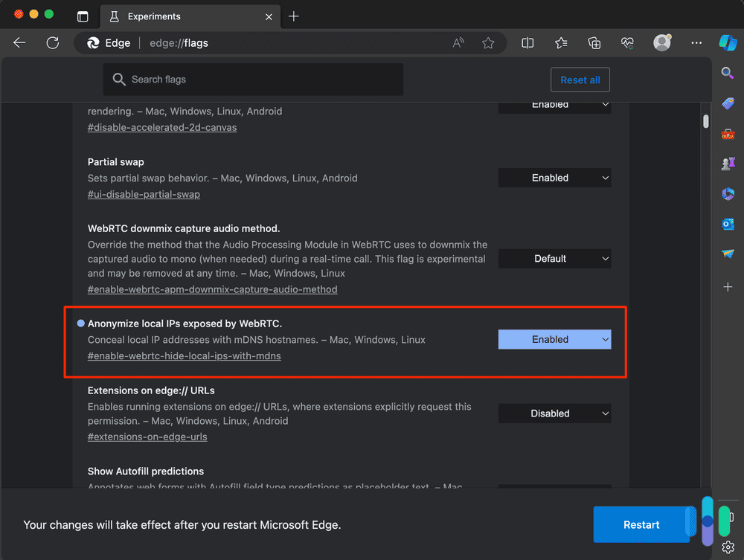Open the Copilot pane
This screenshot has width=744, height=560.
[728, 43]
